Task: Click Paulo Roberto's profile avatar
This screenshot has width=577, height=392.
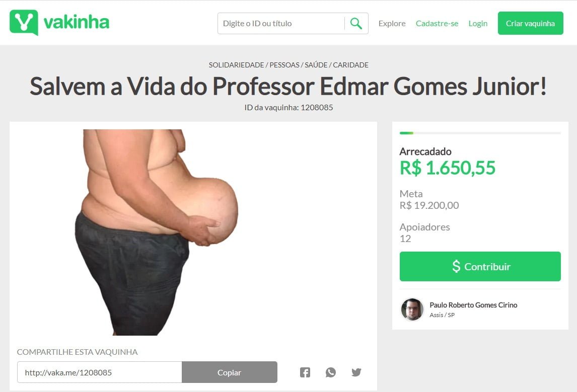Action: [412, 309]
